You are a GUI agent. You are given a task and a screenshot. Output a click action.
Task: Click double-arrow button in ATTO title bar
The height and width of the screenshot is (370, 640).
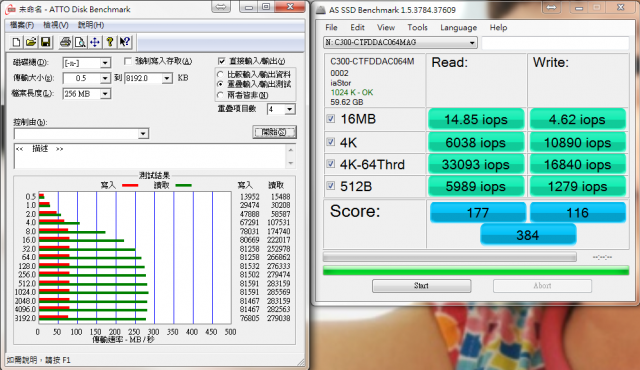221,7
